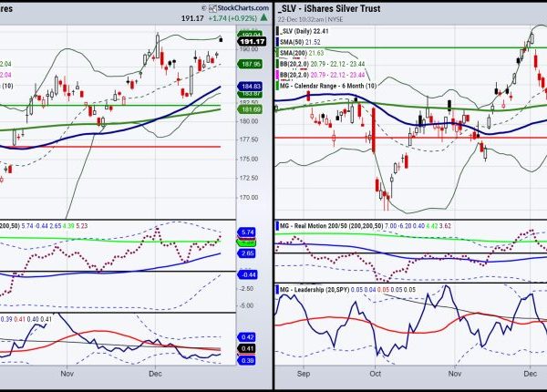The width and height of the screenshot is (547, 392).
Task: Click MG - Calendar Range - 6 Month (10) label
Action: [x=328, y=86]
